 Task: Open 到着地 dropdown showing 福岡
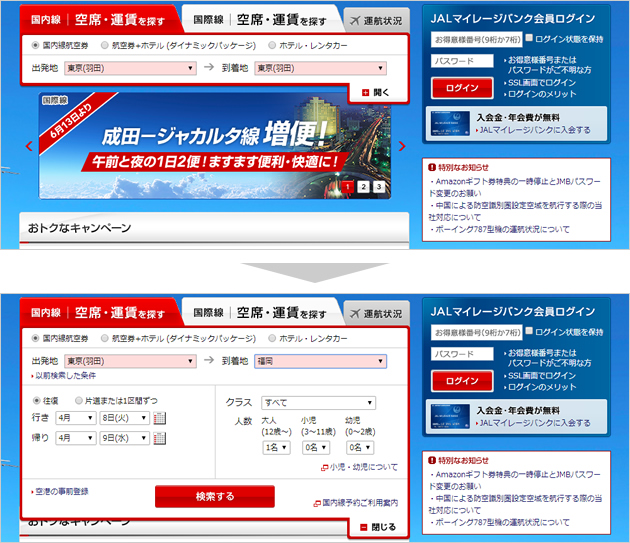[321, 361]
